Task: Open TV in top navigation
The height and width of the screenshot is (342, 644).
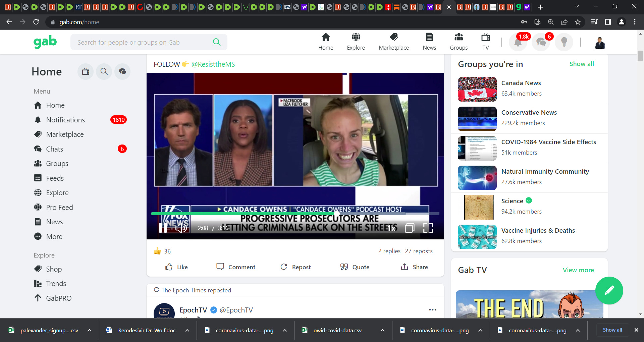Action: (485, 42)
